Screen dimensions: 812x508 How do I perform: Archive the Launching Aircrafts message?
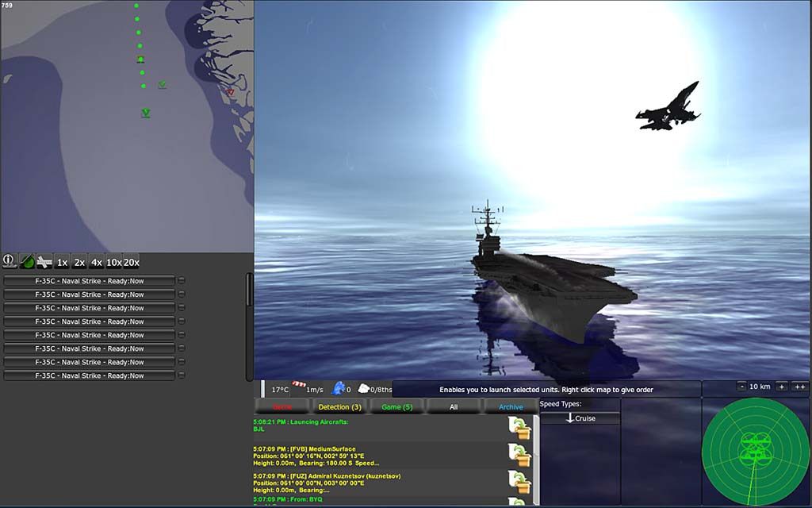(x=519, y=428)
